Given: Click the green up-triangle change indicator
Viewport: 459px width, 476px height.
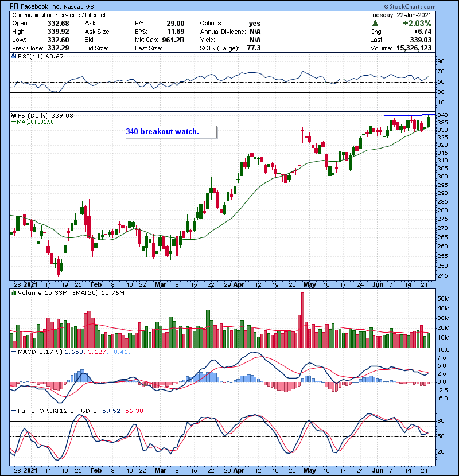Looking at the screenshot, I should point(375,24).
